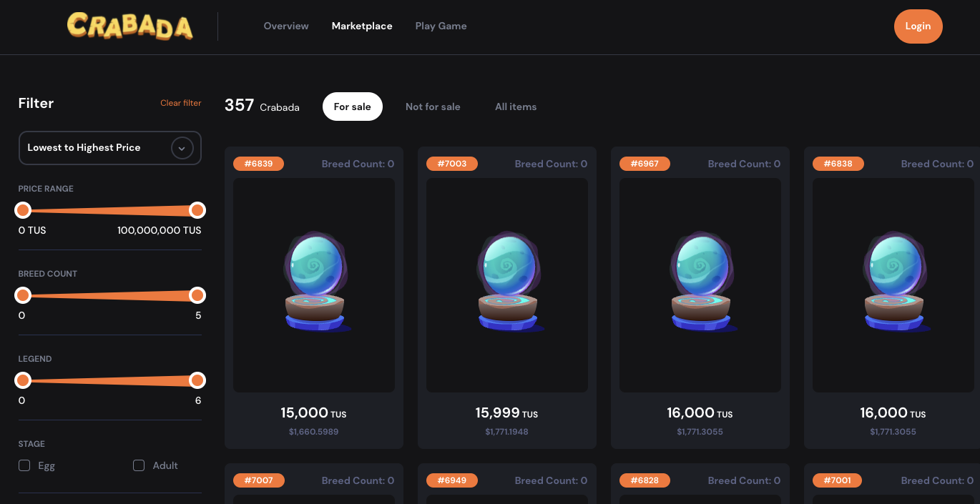Click the Crabada logo
The height and width of the screenshot is (504, 980).
click(x=130, y=26)
